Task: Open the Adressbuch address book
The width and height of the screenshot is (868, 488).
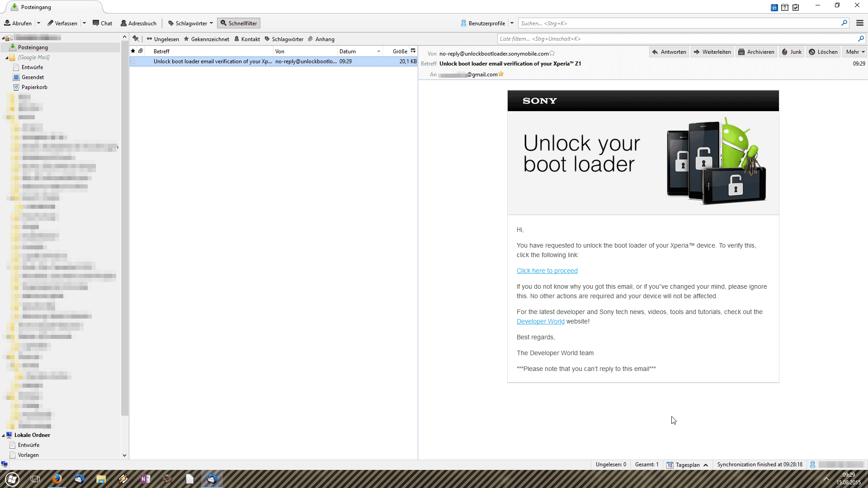Action: pyautogui.click(x=139, y=23)
